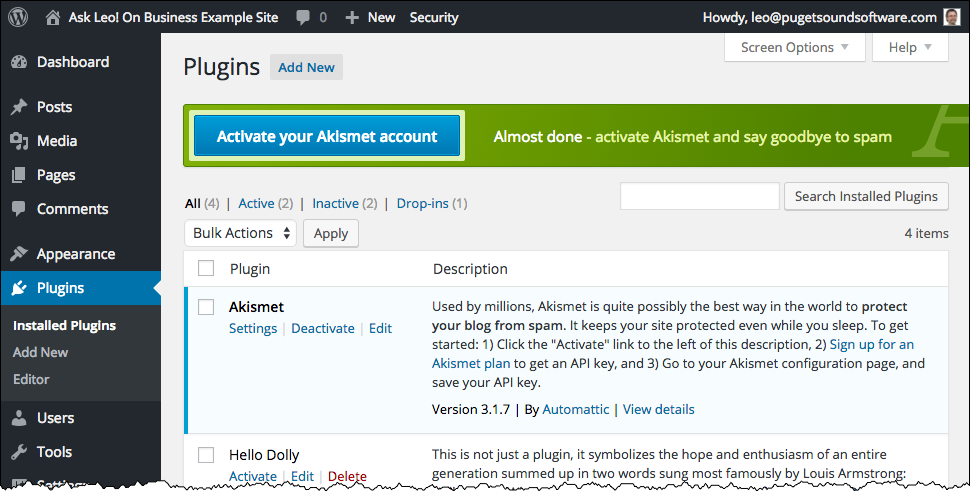Edit the Akismet plugin
970x491 pixels.
click(x=380, y=328)
